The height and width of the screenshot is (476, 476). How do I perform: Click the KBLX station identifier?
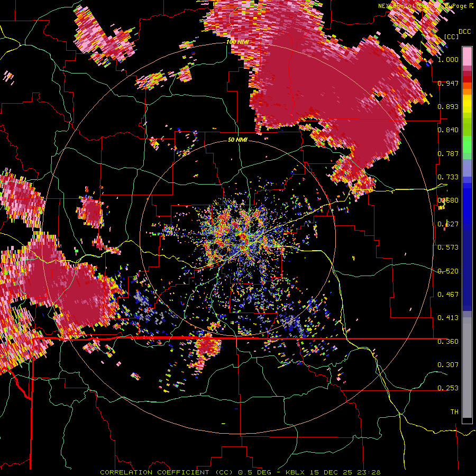tap(296, 472)
